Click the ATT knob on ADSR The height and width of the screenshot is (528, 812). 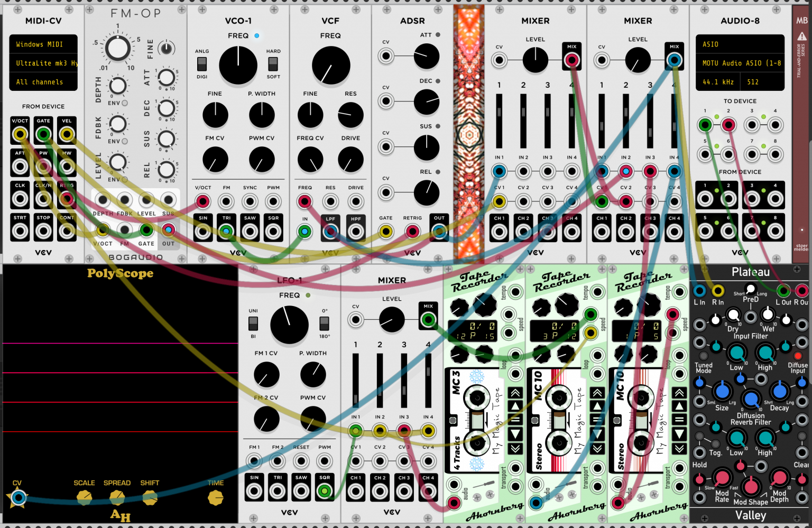pyautogui.click(x=427, y=56)
